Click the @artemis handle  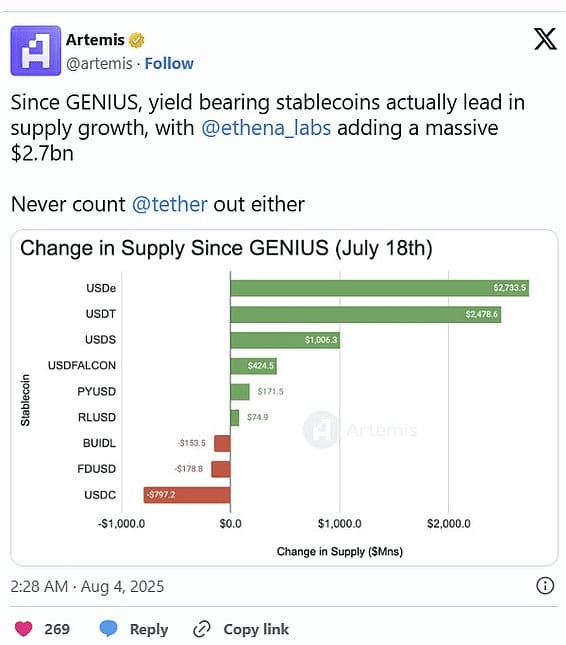click(x=99, y=64)
